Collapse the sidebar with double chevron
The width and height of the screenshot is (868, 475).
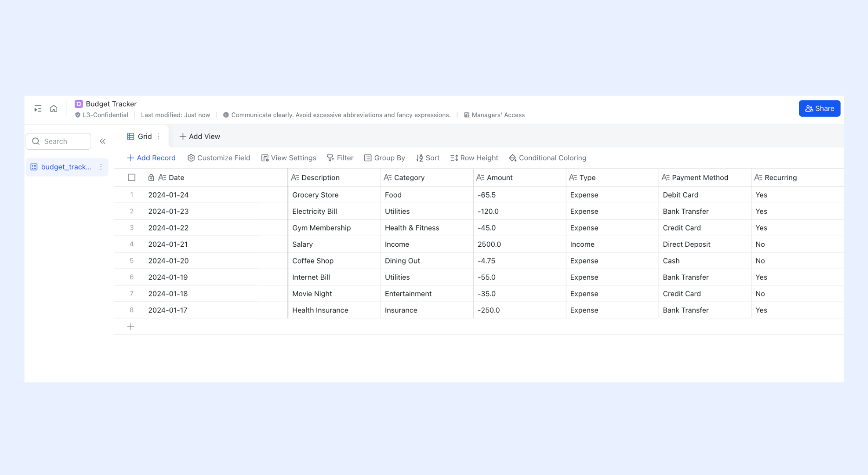(x=103, y=141)
